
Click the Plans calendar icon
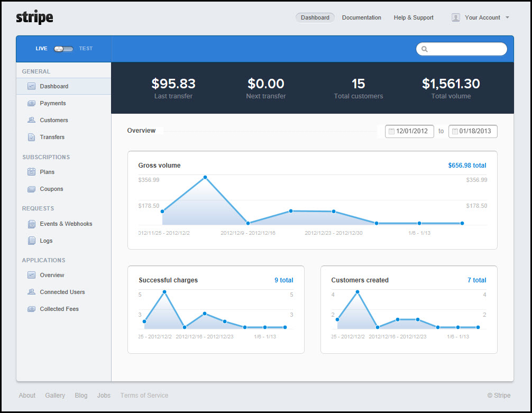31,172
